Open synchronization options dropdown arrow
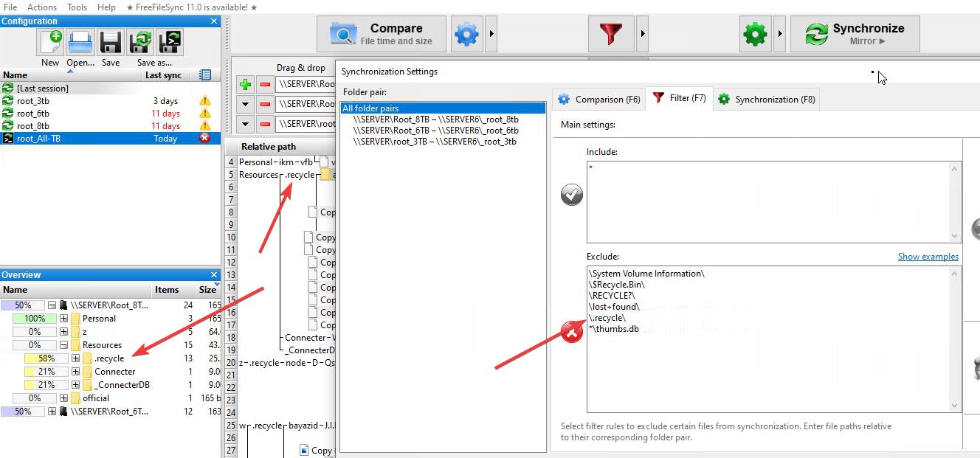This screenshot has height=458, width=980. point(780,34)
